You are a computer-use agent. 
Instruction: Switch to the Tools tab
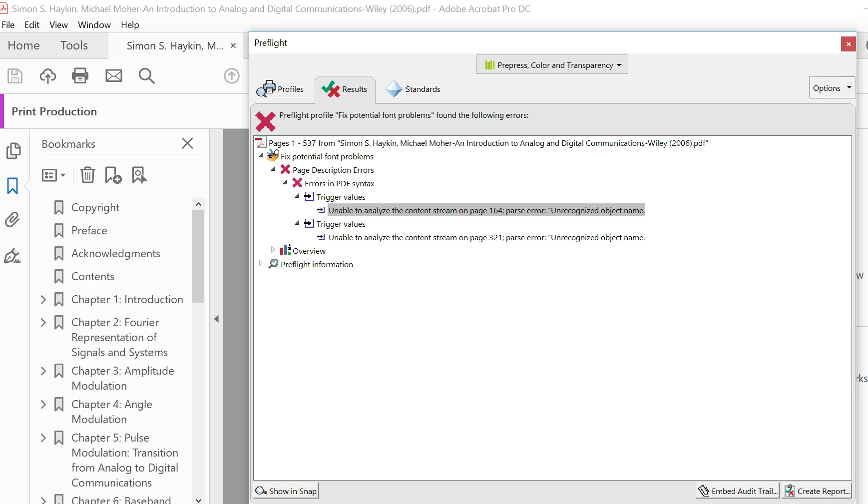click(74, 45)
